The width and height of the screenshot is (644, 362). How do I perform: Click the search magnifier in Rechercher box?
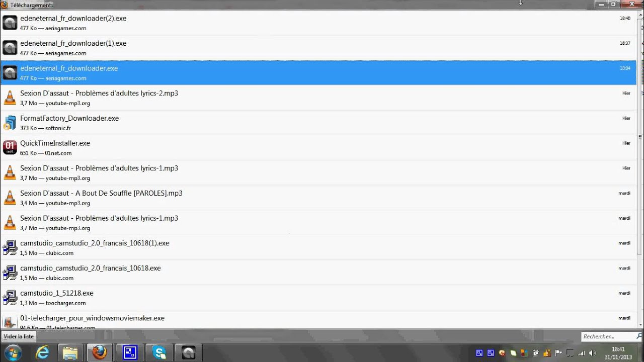(639, 336)
